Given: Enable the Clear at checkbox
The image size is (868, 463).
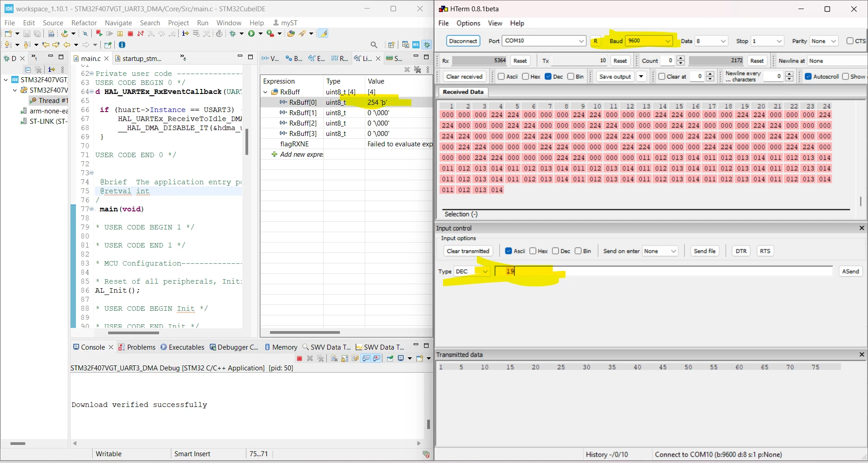Looking at the screenshot, I should point(662,76).
